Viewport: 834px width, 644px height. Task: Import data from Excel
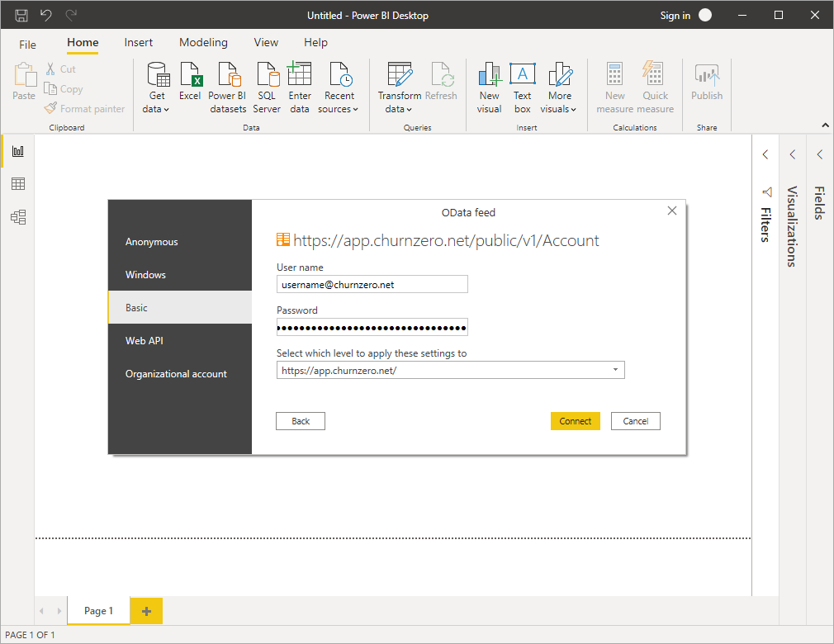[190, 82]
